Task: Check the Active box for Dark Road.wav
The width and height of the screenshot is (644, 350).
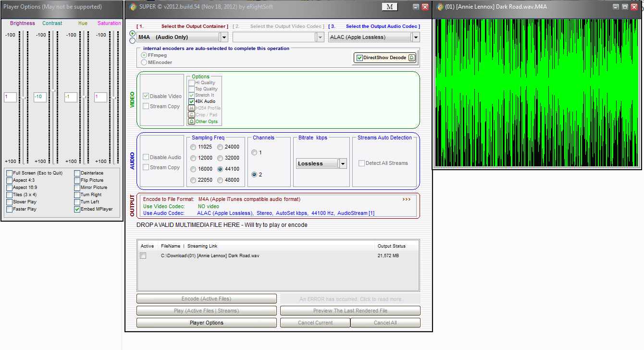Action: point(143,256)
